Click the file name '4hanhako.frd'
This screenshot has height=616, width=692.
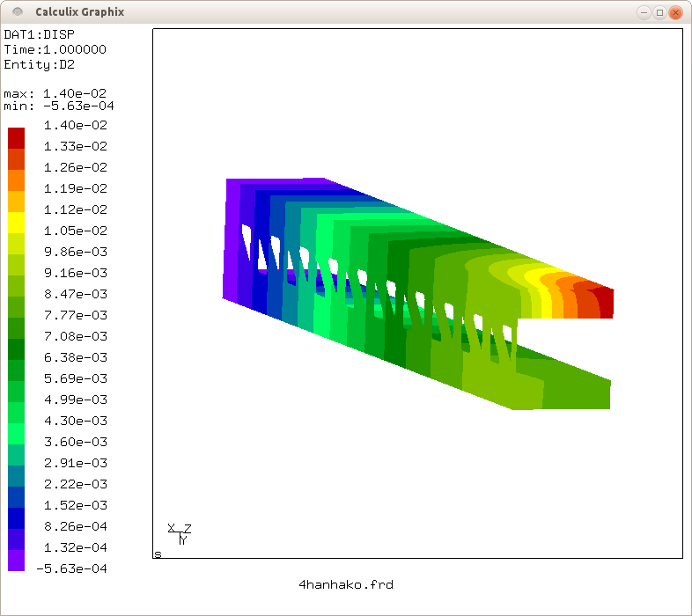point(346,585)
